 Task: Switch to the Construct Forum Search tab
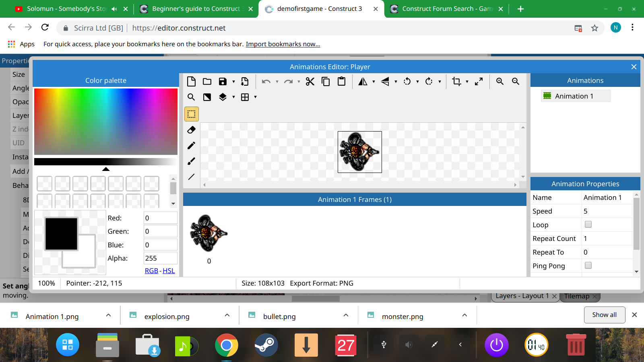[447, 9]
